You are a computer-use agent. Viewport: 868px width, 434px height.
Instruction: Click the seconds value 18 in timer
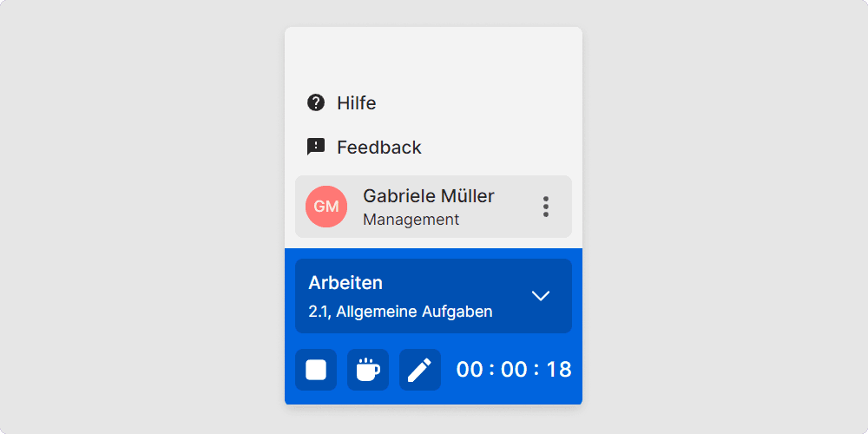[559, 369]
